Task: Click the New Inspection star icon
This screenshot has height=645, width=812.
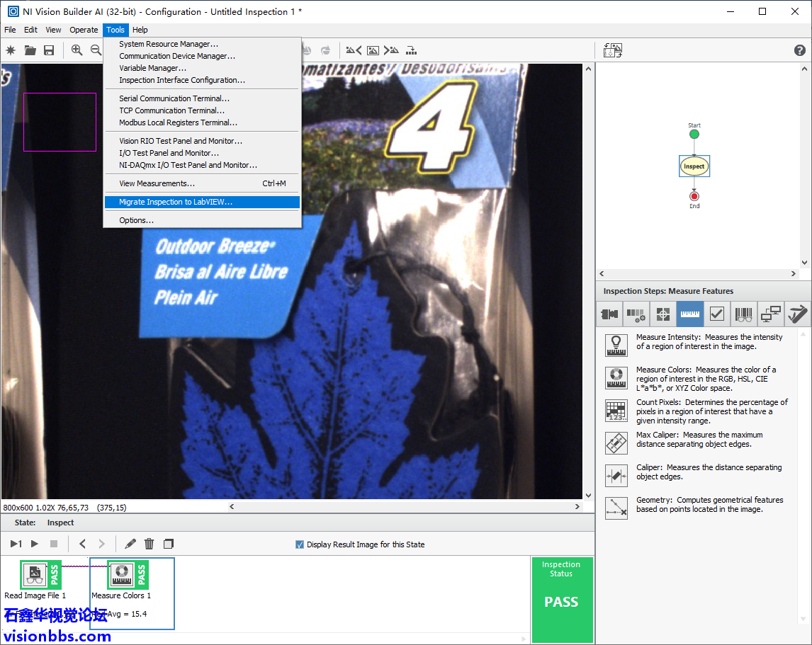Action: click(x=11, y=50)
